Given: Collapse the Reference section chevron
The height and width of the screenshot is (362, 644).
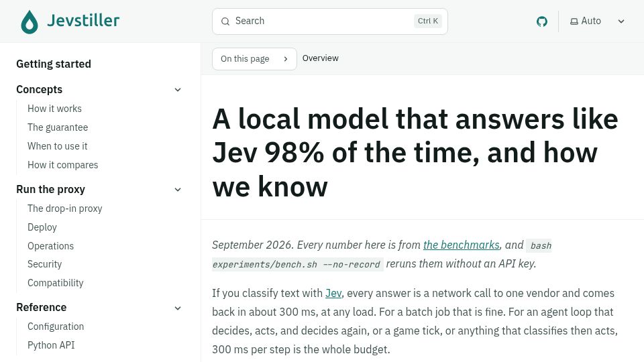Looking at the screenshot, I should (178, 308).
